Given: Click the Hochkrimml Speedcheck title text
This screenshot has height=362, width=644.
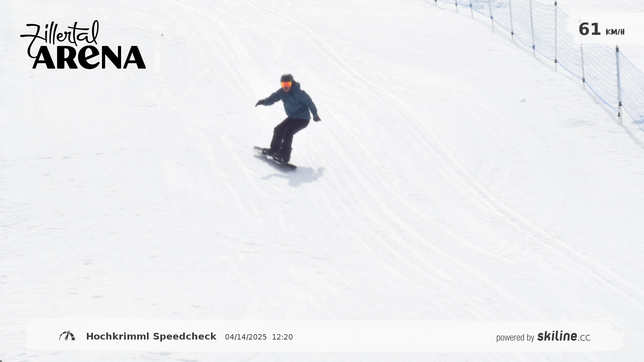Looking at the screenshot, I should tap(151, 337).
